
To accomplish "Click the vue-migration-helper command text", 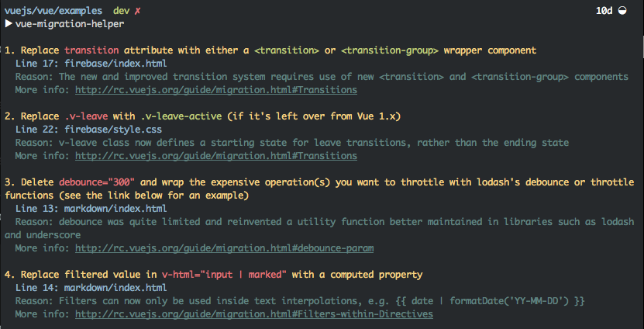I will 70,24.
